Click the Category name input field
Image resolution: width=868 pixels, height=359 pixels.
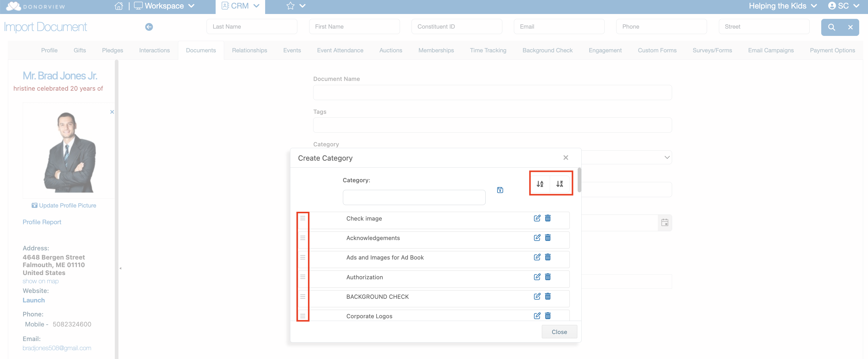tap(414, 197)
